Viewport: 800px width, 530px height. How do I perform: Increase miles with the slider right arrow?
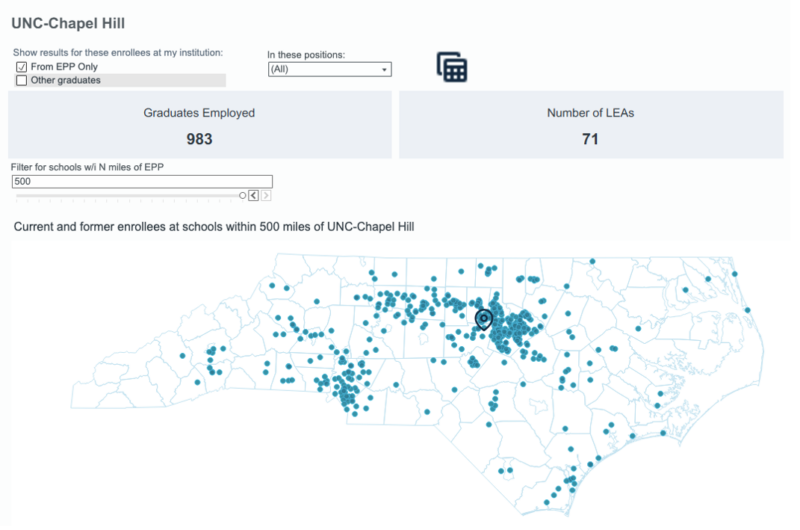coord(266,195)
